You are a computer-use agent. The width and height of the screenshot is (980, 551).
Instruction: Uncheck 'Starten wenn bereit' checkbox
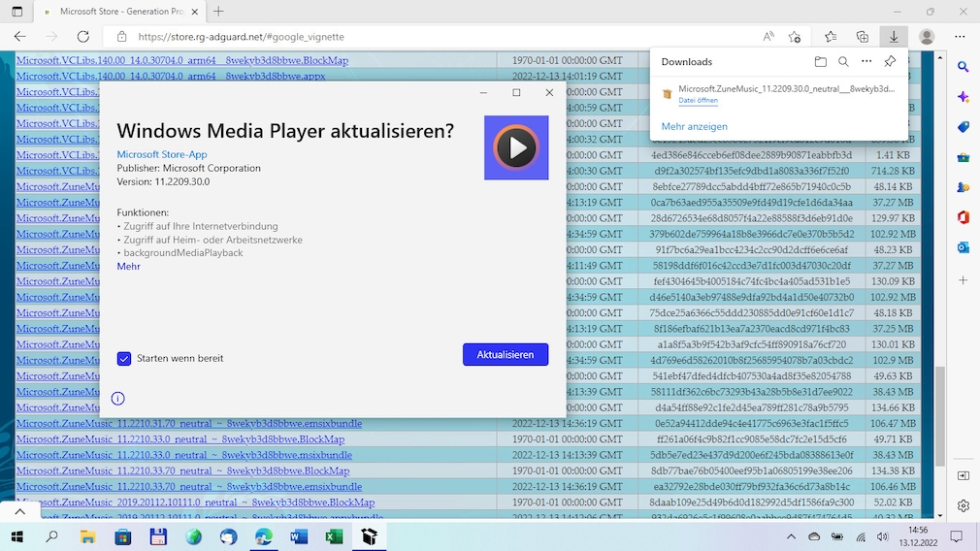coord(124,358)
